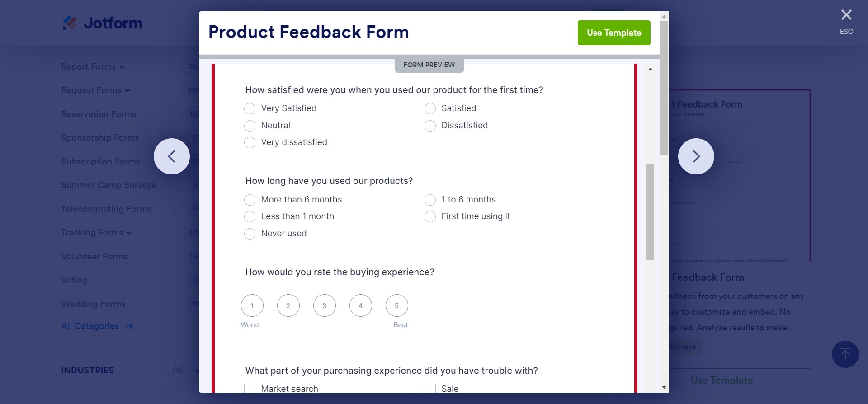The height and width of the screenshot is (404, 868).
Task: Click the Jotform logo
Action: (102, 23)
